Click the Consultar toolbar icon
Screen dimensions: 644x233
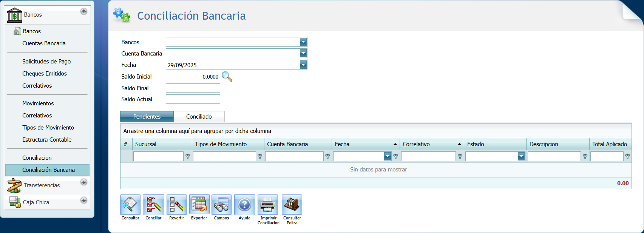(130, 205)
